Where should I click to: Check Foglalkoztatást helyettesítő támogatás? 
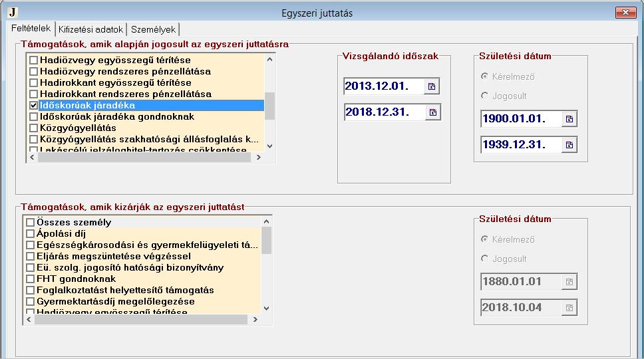pos(30,290)
